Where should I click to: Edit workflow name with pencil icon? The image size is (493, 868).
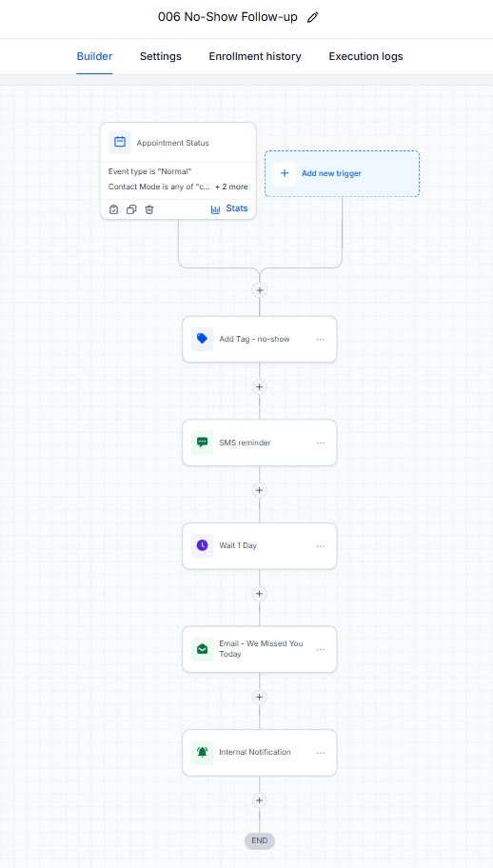click(x=312, y=17)
